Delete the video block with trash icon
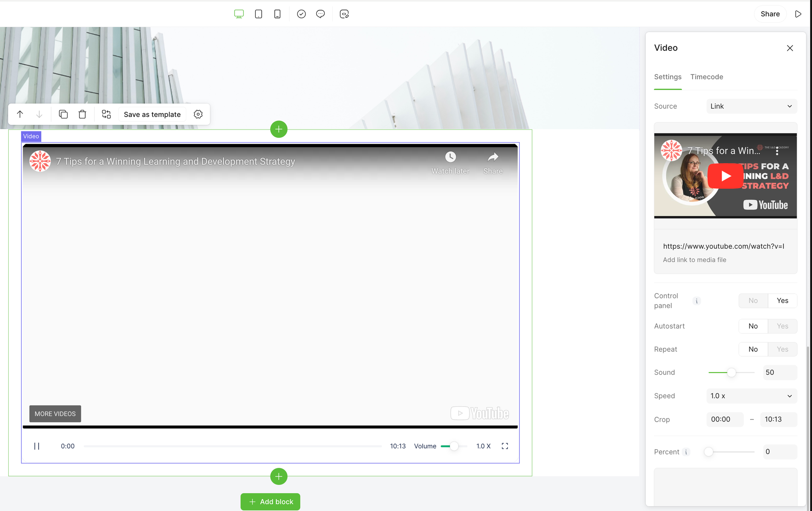 pyautogui.click(x=82, y=114)
